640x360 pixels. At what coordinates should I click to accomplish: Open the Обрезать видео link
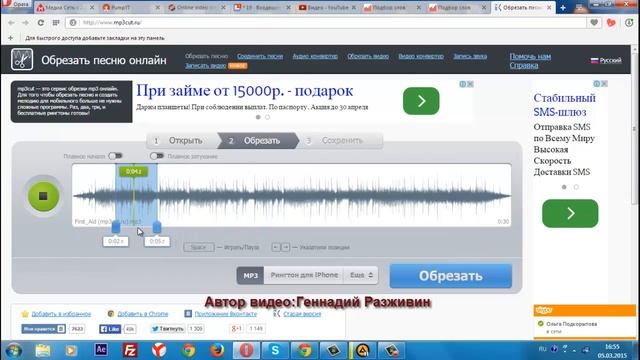(368, 56)
